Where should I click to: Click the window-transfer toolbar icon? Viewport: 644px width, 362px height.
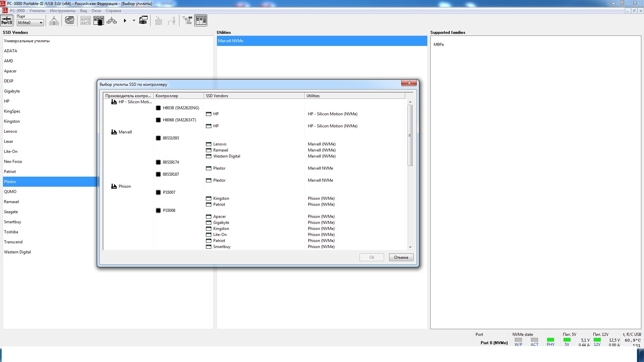[143, 20]
